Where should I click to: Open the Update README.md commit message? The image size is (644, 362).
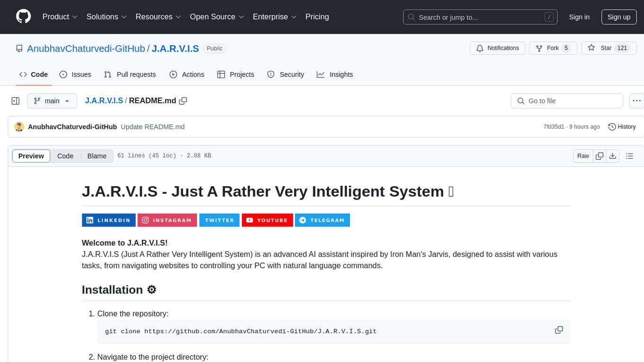tap(152, 127)
